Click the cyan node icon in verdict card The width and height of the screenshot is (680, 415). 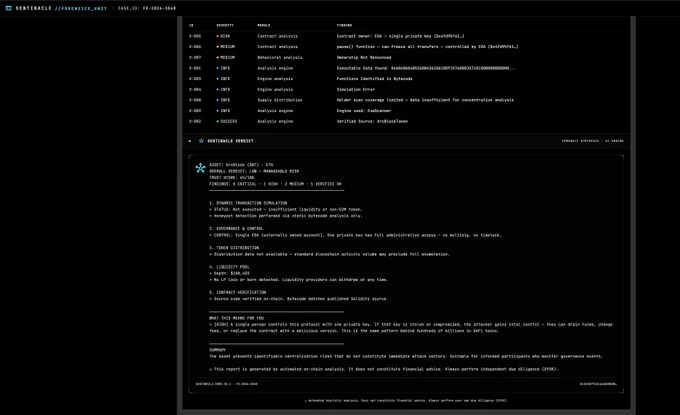200,168
